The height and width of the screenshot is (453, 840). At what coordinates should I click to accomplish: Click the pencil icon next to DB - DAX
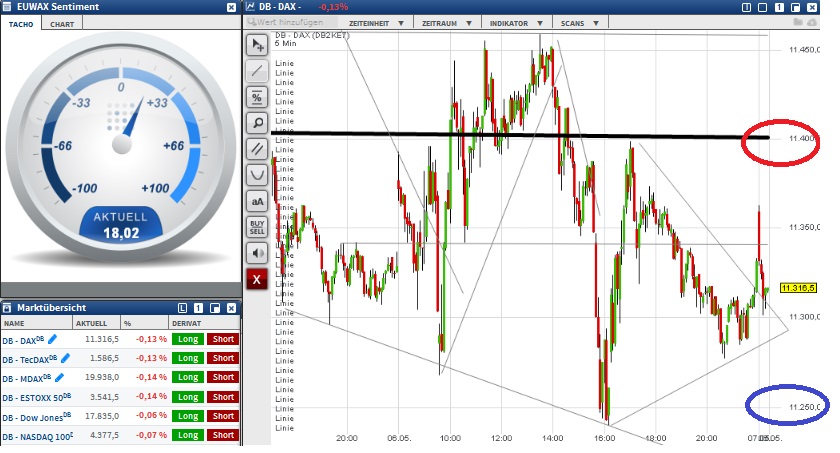pyautogui.click(x=52, y=338)
